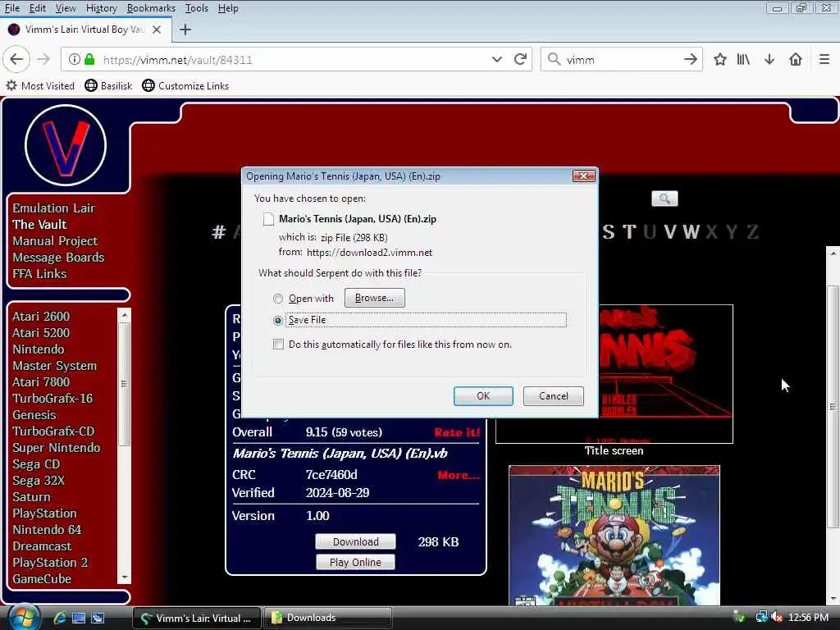840x630 pixels.
Task: Click the Browse... button
Action: [x=374, y=298]
